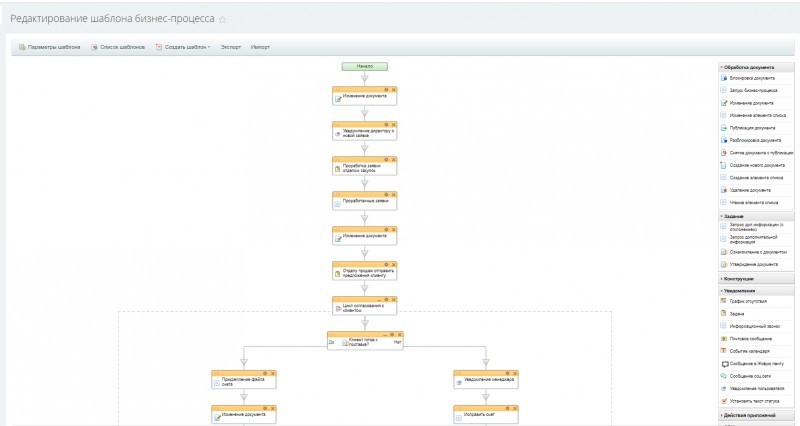
Task: Open settings of Уведомление директору о новой заявке block
Action: coord(386,124)
